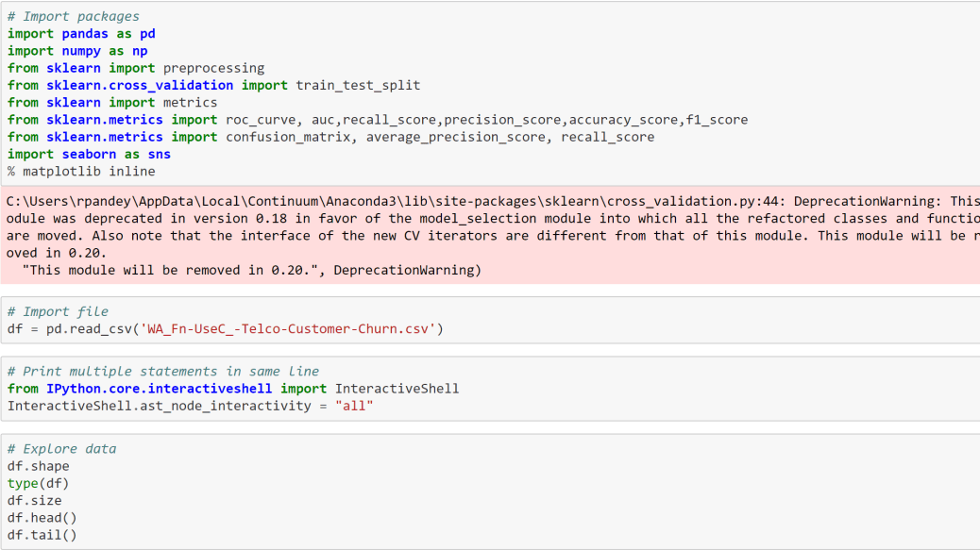The width and height of the screenshot is (980, 550).
Task: Click the df.head() line
Action: 42,518
